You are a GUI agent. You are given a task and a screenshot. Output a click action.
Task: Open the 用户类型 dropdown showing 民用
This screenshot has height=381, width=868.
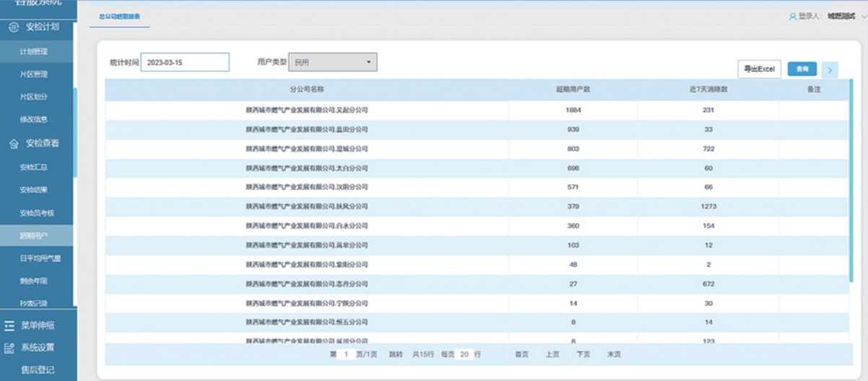(333, 63)
